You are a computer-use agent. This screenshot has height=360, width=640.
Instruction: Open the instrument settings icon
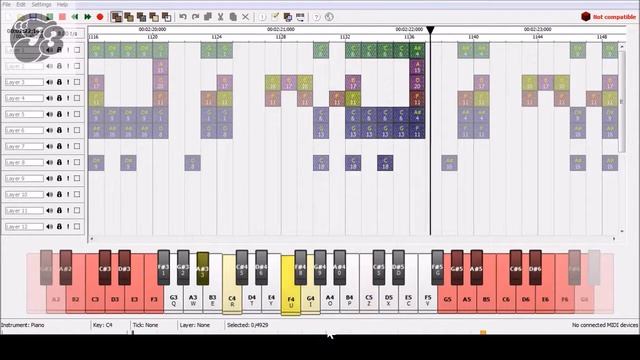[288, 17]
